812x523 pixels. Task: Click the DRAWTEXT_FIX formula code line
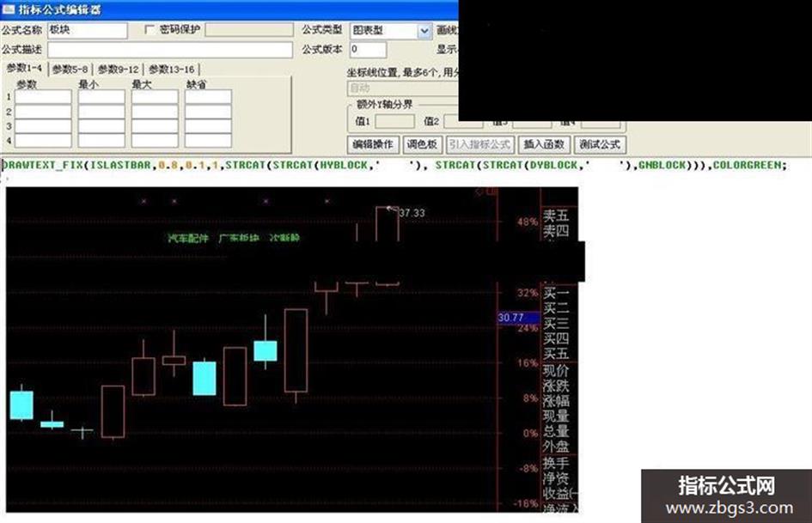pos(394,165)
